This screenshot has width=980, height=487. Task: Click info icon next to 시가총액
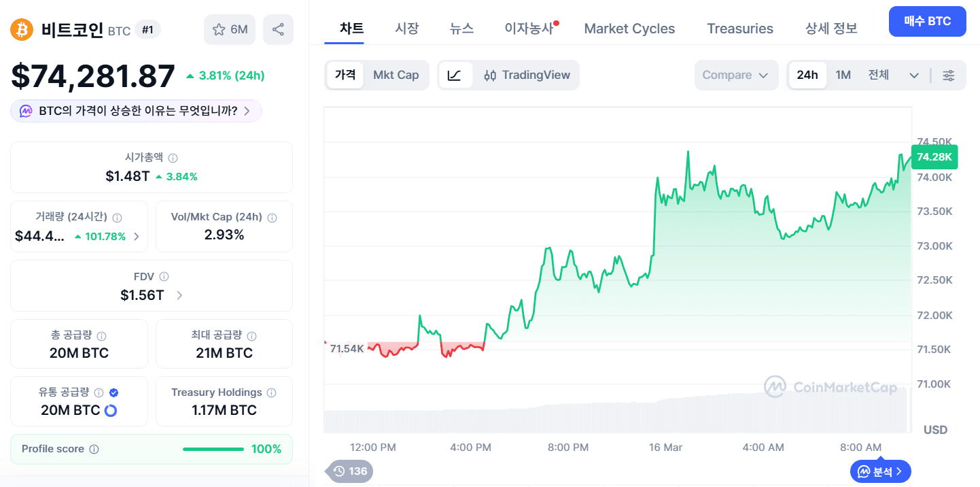tap(173, 158)
